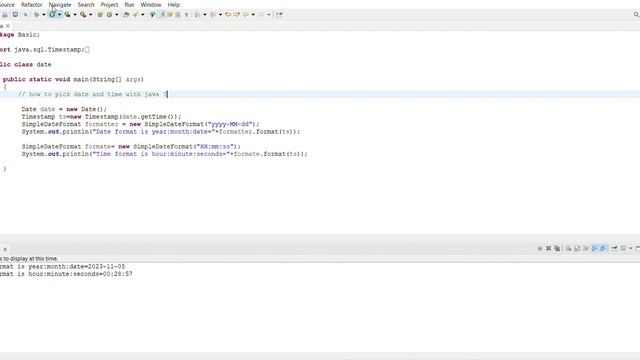640x360 pixels.
Task: Open the Run menu
Action: [x=129, y=5]
